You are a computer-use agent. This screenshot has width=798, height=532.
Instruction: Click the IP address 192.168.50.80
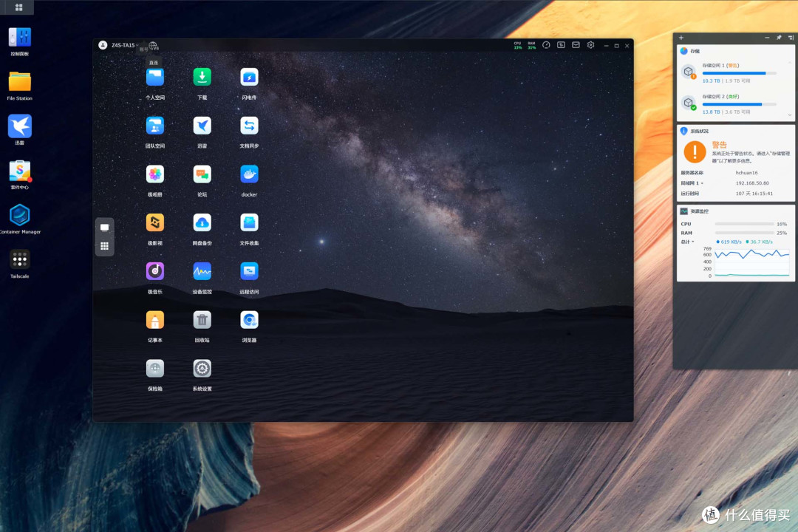tap(752, 183)
